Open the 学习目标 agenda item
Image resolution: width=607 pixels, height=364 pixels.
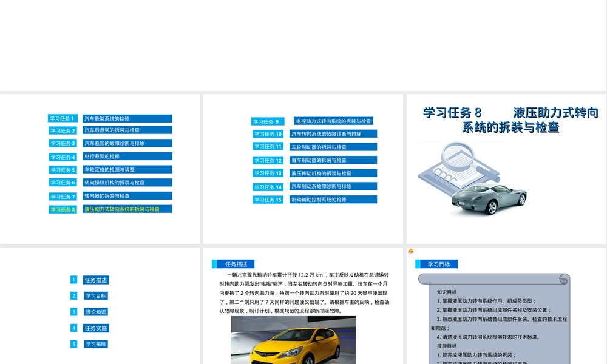click(x=96, y=296)
